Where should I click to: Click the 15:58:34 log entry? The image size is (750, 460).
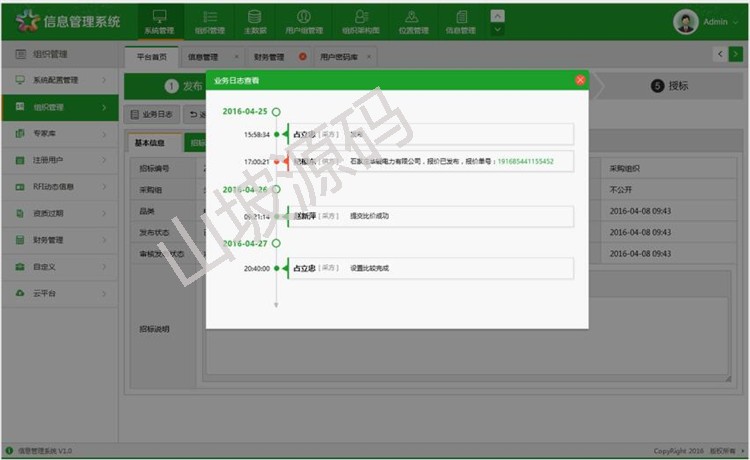[x=430, y=134]
